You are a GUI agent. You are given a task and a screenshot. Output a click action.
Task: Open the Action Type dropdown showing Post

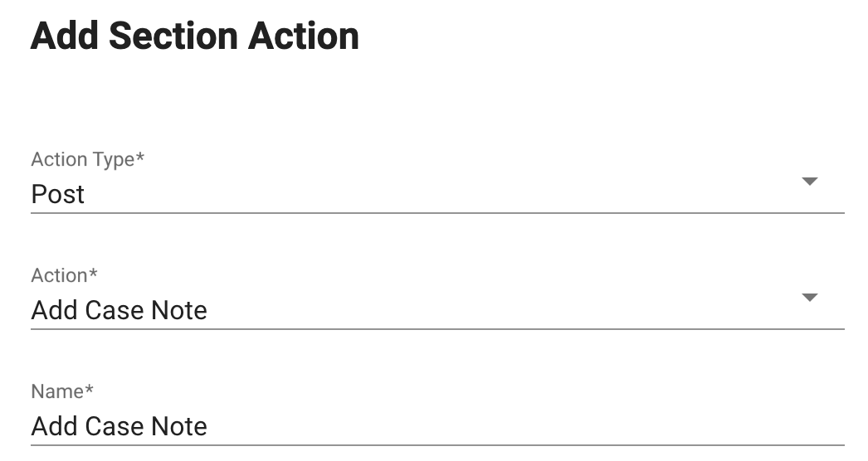coord(415,194)
